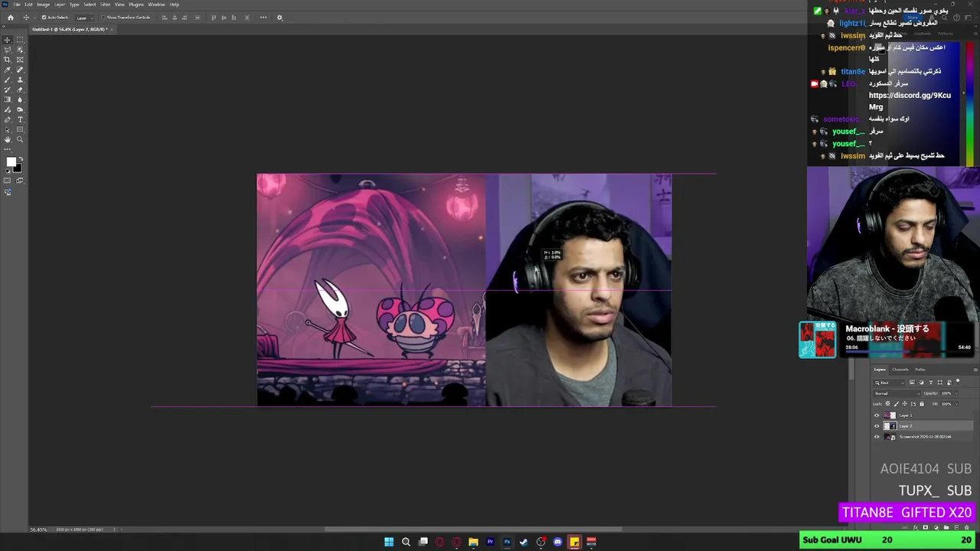Swap foreground and background colors arrow
The image size is (980, 551).
tap(21, 158)
